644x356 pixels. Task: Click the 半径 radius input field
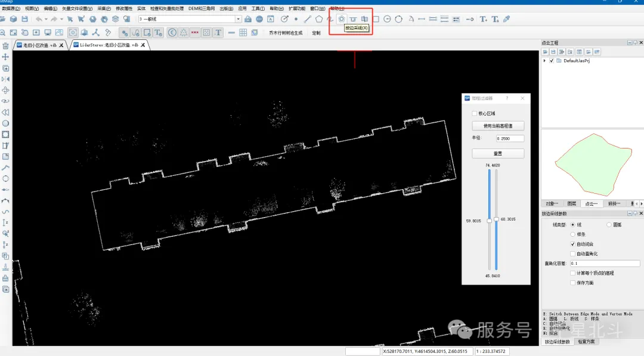point(510,138)
